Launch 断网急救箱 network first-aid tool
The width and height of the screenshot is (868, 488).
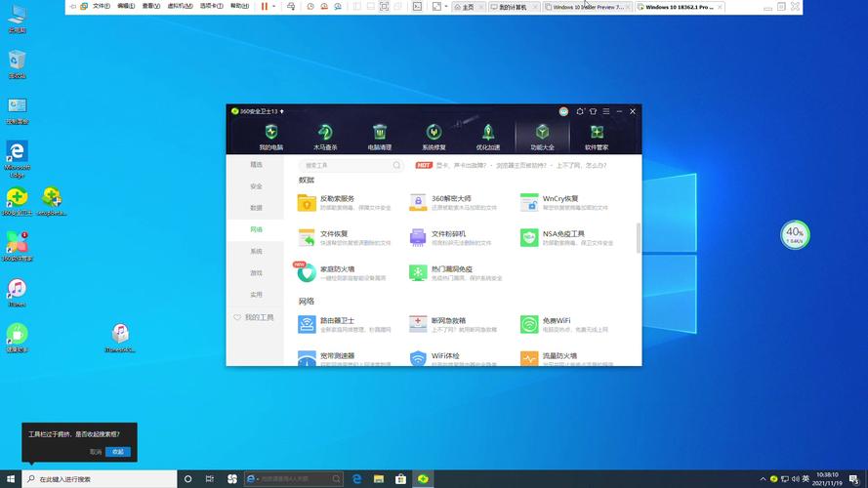pos(453,324)
